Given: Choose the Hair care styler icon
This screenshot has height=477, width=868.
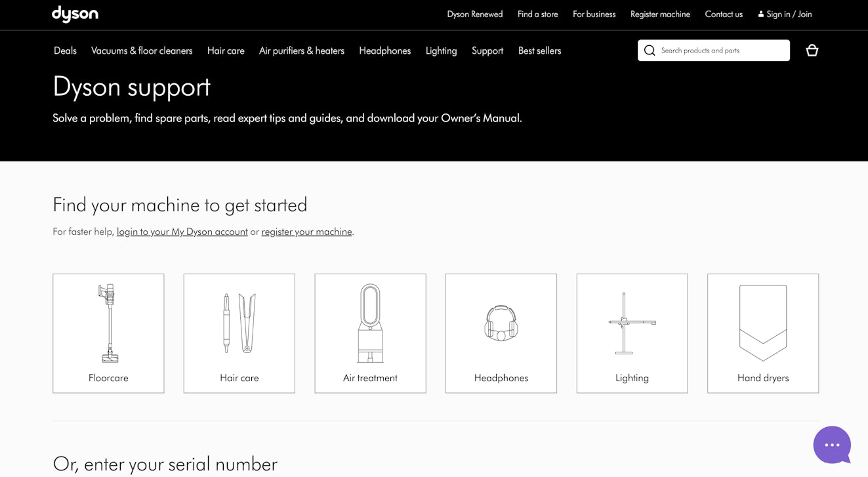Looking at the screenshot, I should coord(239,323).
